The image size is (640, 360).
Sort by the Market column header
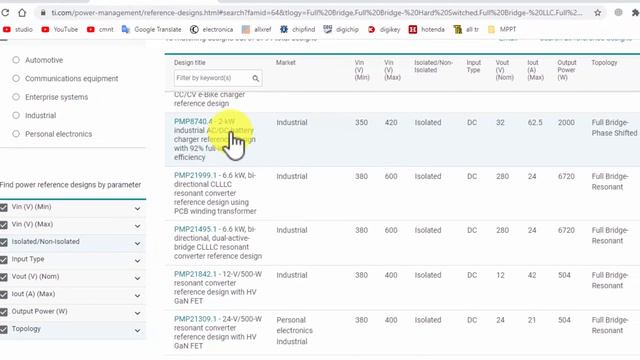286,63
